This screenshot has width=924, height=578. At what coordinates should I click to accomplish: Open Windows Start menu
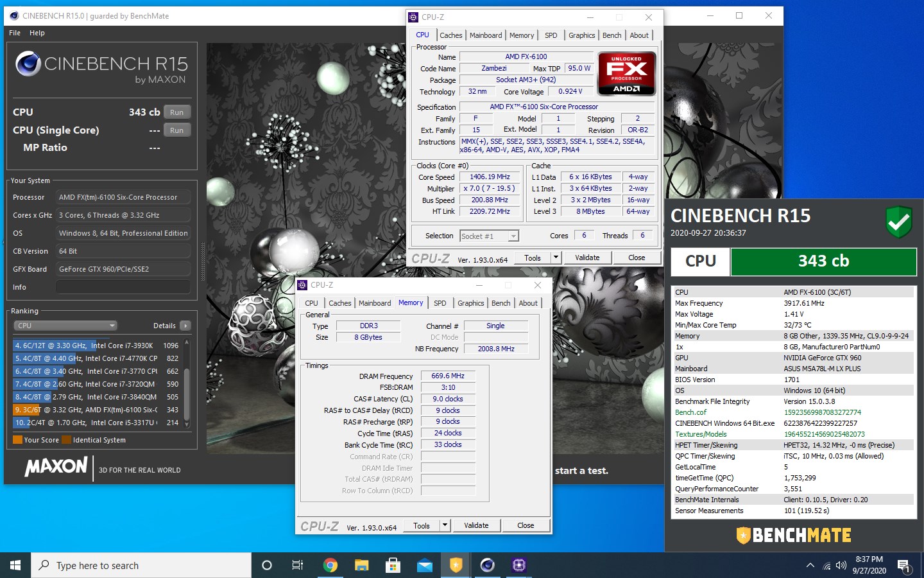(15, 565)
